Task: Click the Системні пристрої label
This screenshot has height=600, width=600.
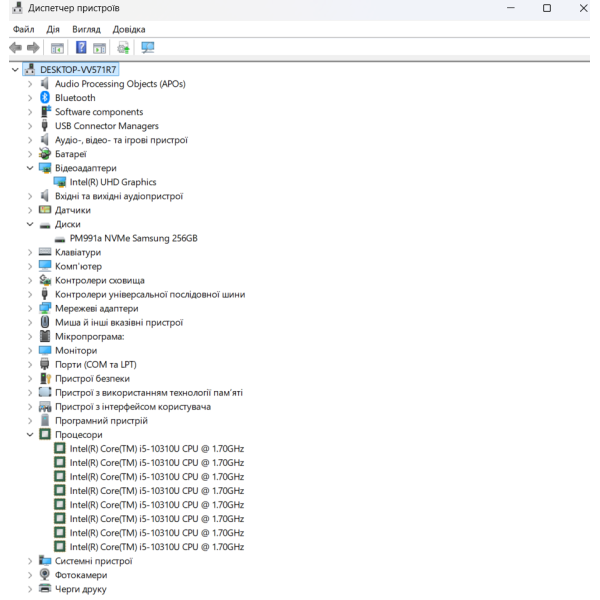Action: [93, 561]
